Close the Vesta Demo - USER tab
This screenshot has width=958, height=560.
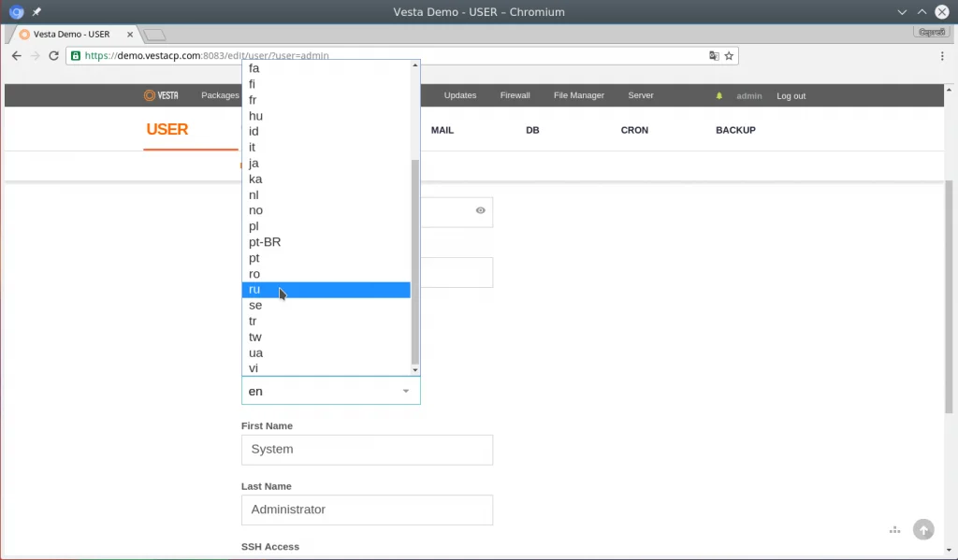[x=129, y=35]
